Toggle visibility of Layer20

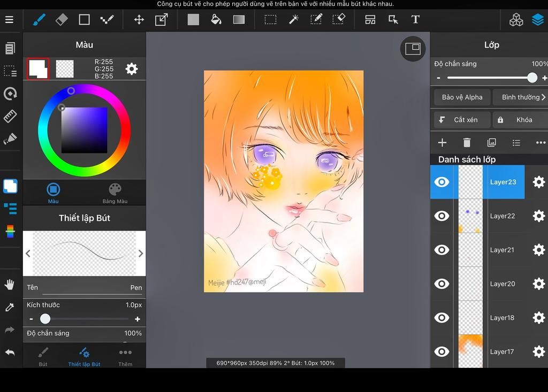(x=442, y=283)
